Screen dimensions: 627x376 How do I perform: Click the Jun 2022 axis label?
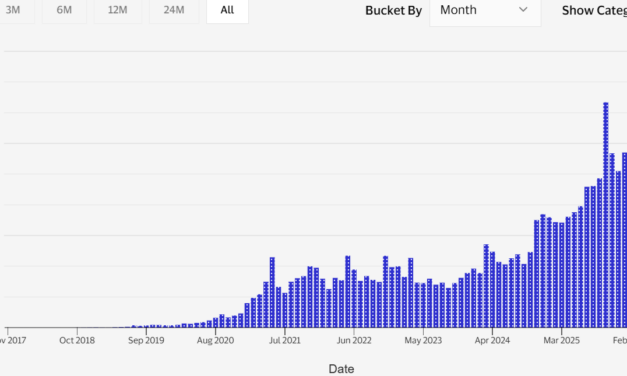pyautogui.click(x=354, y=340)
